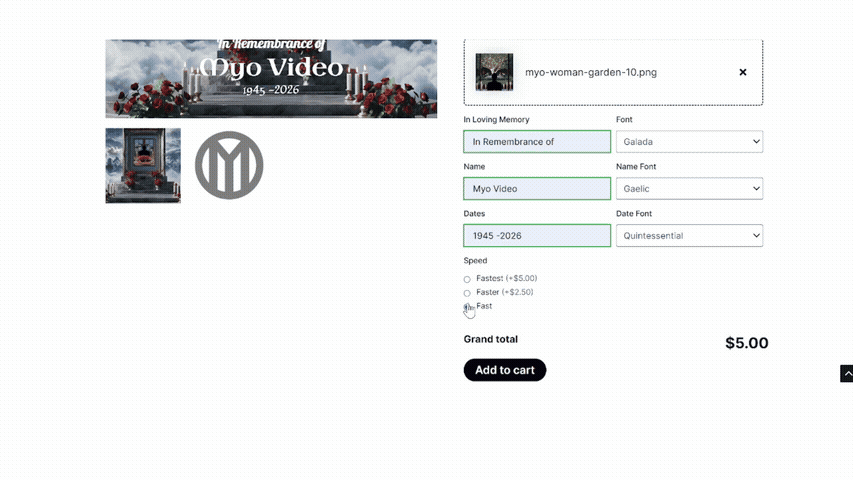Select the circular Myo logo thumbnail
The image size is (853, 480).
[229, 166]
